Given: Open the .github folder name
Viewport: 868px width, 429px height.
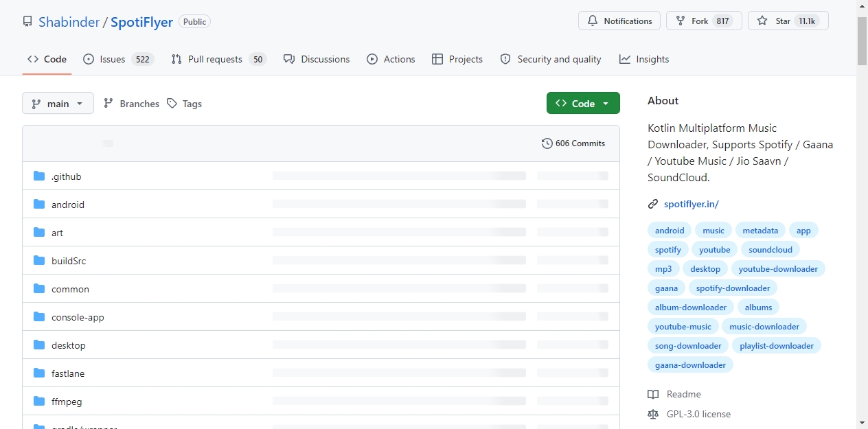Looking at the screenshot, I should (67, 176).
